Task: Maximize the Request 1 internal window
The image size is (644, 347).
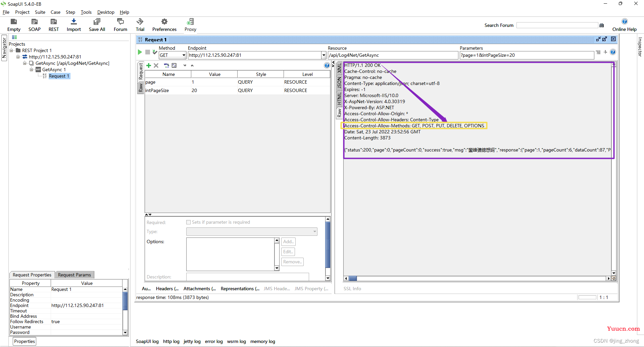Action: pos(605,39)
